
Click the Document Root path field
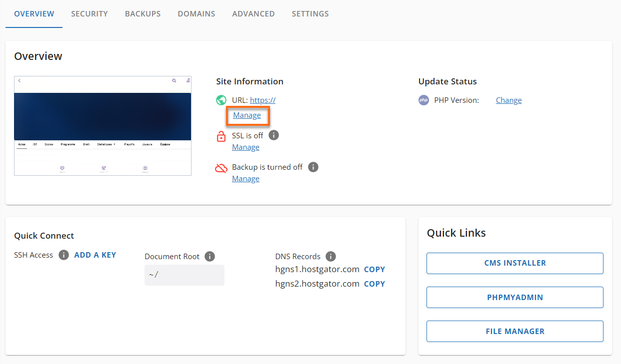184,274
